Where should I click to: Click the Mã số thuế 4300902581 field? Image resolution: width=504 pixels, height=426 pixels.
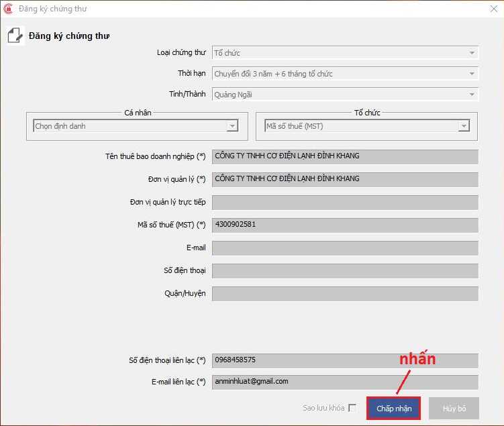(x=345, y=225)
